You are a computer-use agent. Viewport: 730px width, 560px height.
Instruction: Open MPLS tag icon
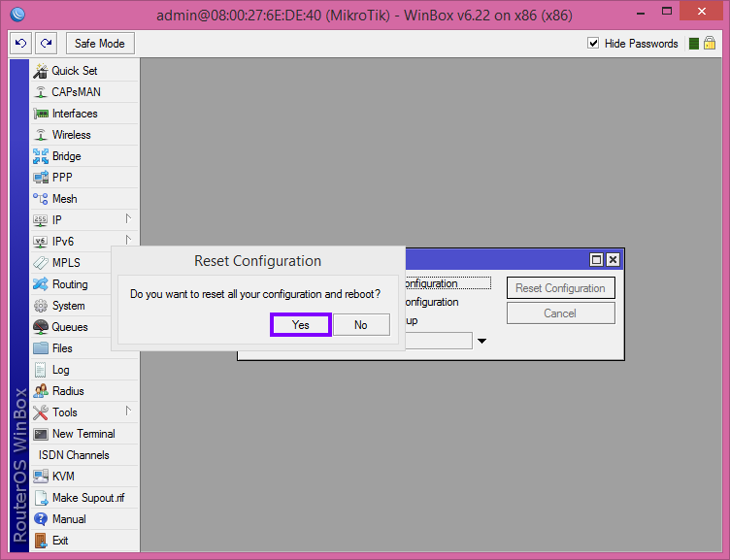[x=41, y=263]
